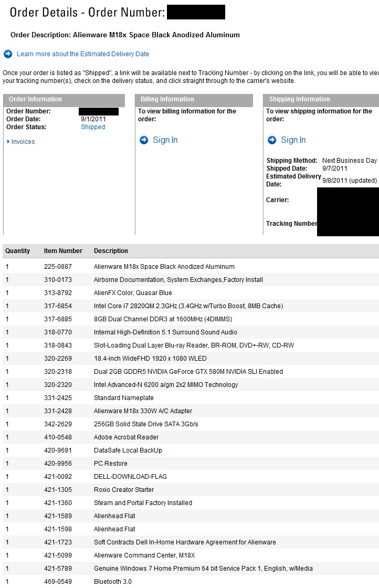Click 18.4-inch WideFHD 1920 x 1080 WLED
This screenshot has width=379, height=588.
[x=150, y=359]
